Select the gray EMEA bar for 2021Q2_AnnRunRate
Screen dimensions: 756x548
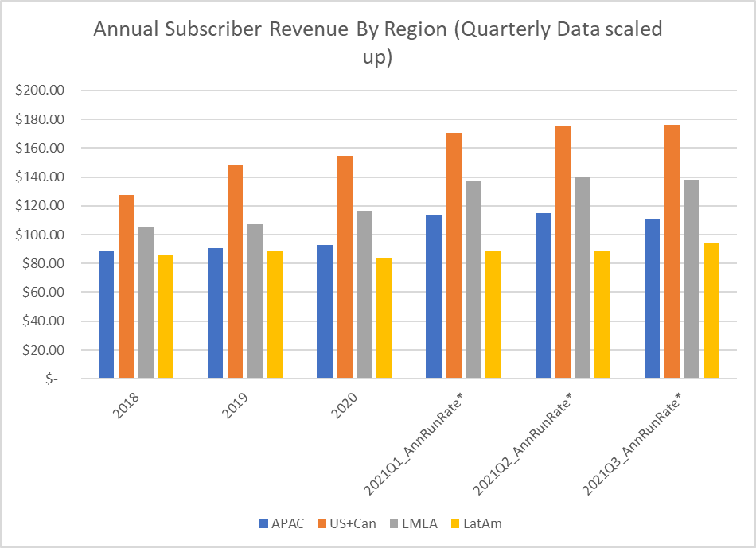583,278
